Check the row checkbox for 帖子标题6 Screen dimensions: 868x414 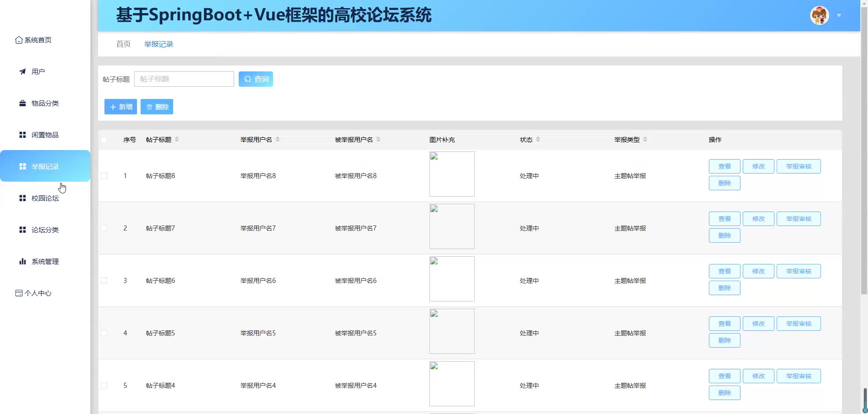pyautogui.click(x=104, y=281)
